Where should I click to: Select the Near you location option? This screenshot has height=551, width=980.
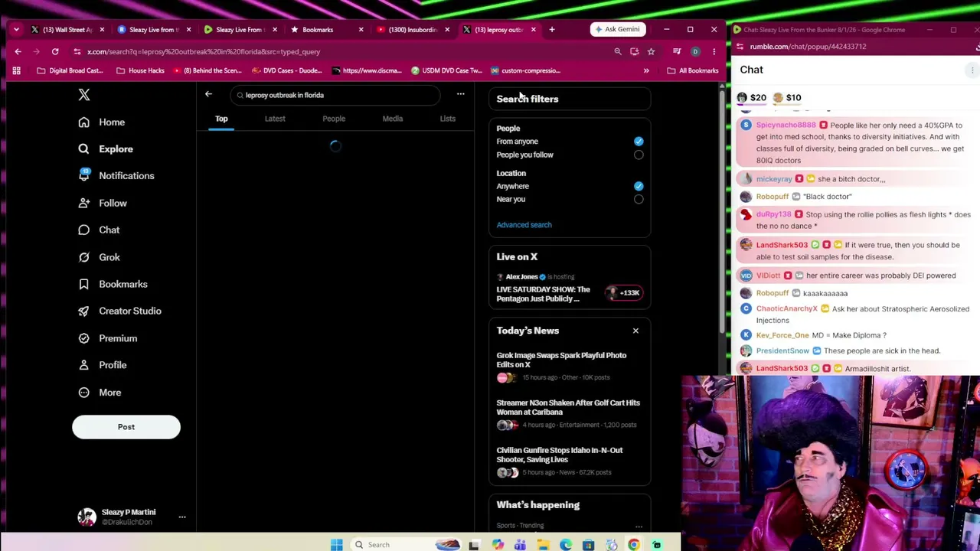coord(639,199)
